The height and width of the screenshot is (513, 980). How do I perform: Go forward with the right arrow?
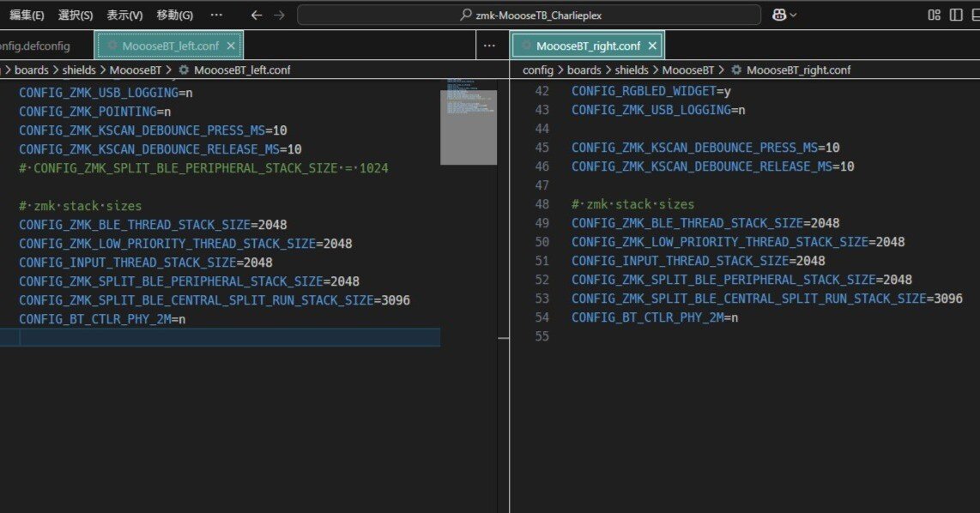(x=280, y=15)
